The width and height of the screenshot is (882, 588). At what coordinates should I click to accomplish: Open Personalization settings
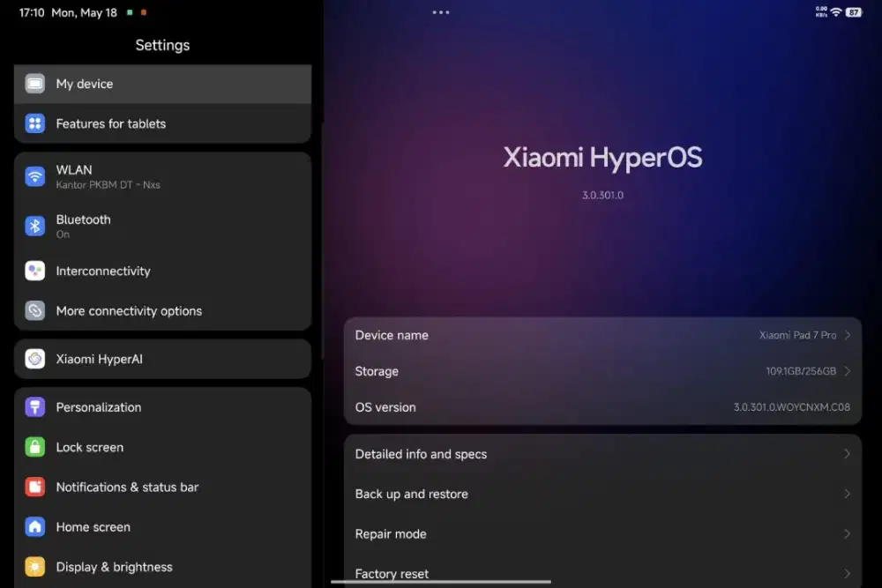pyautogui.click(x=162, y=407)
